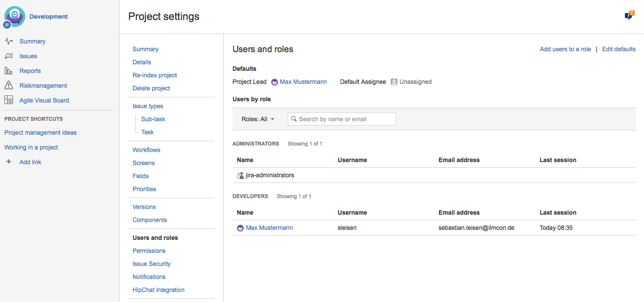Select the Riskmanagement warning triangle icon
Screen dimensions: 644x302
[9, 85]
